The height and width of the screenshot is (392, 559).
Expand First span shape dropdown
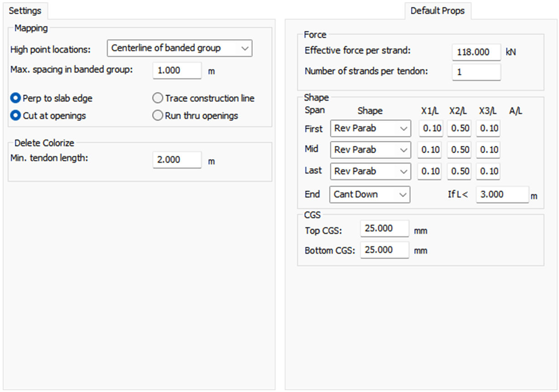370,129
